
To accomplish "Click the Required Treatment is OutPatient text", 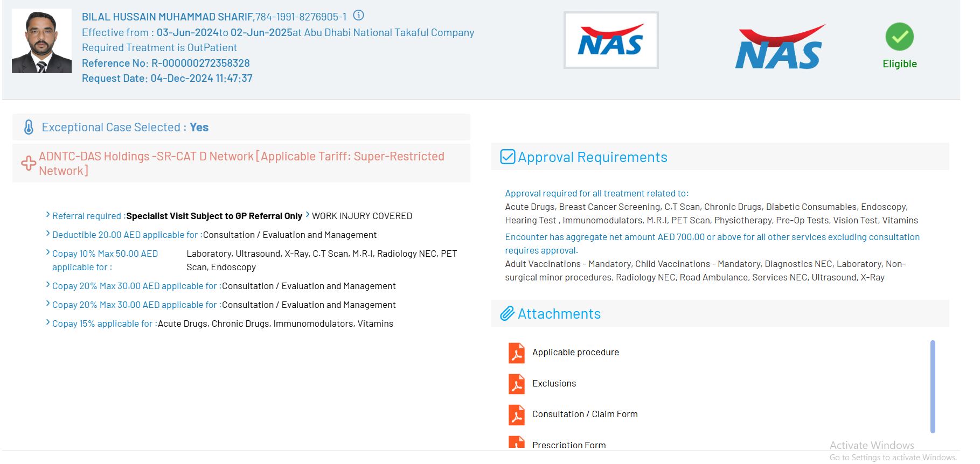I will [159, 47].
